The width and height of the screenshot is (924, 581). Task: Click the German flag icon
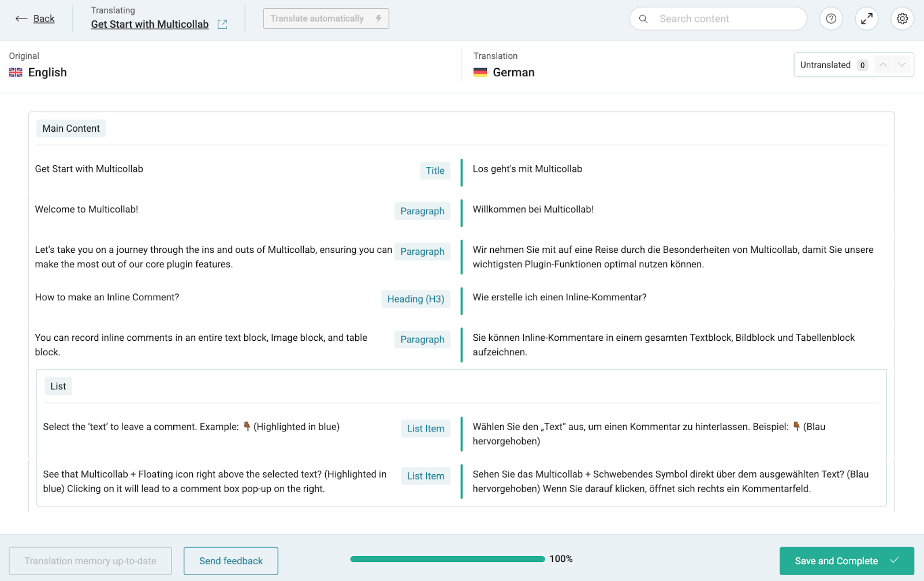point(480,72)
